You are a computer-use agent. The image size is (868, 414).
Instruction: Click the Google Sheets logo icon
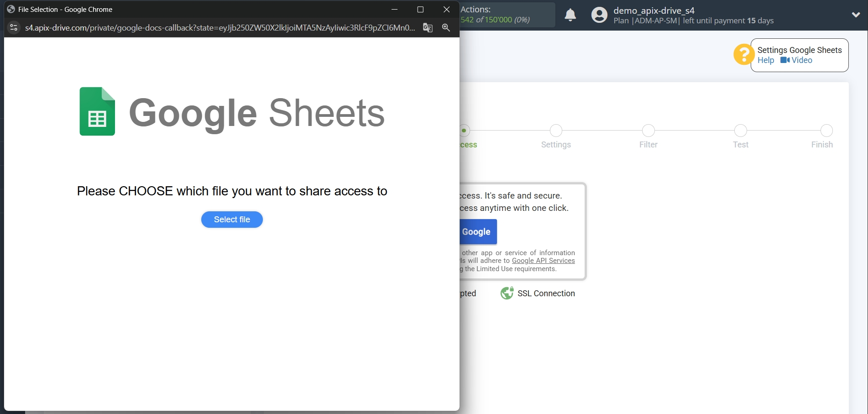(97, 111)
